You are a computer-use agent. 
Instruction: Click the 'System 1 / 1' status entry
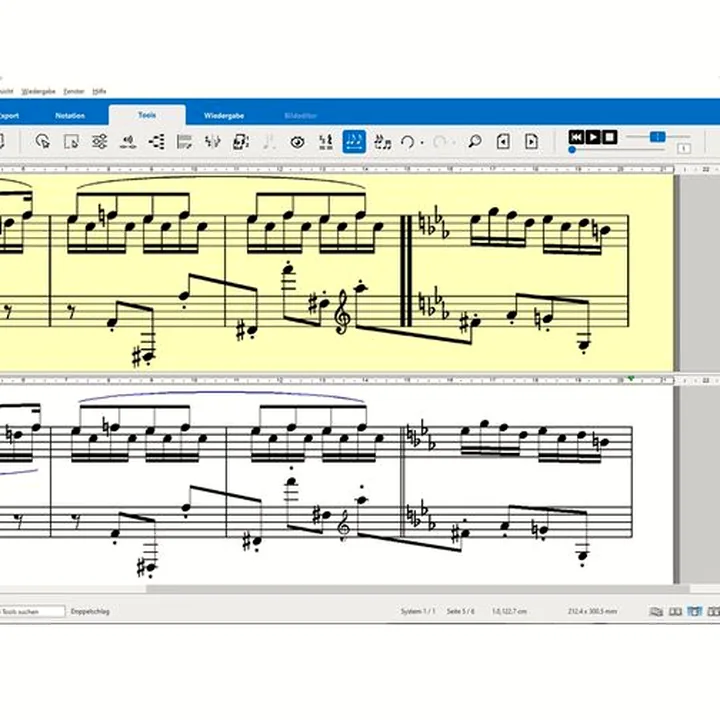tap(417, 611)
